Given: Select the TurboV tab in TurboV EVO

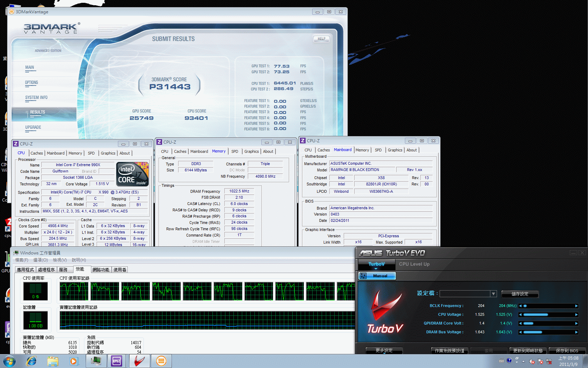Looking at the screenshot, I should [376, 264].
